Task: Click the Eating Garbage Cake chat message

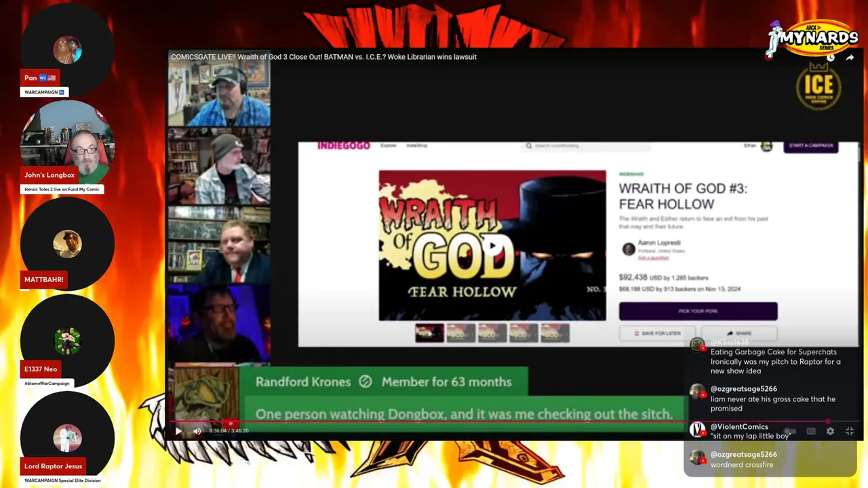Action: [776, 361]
